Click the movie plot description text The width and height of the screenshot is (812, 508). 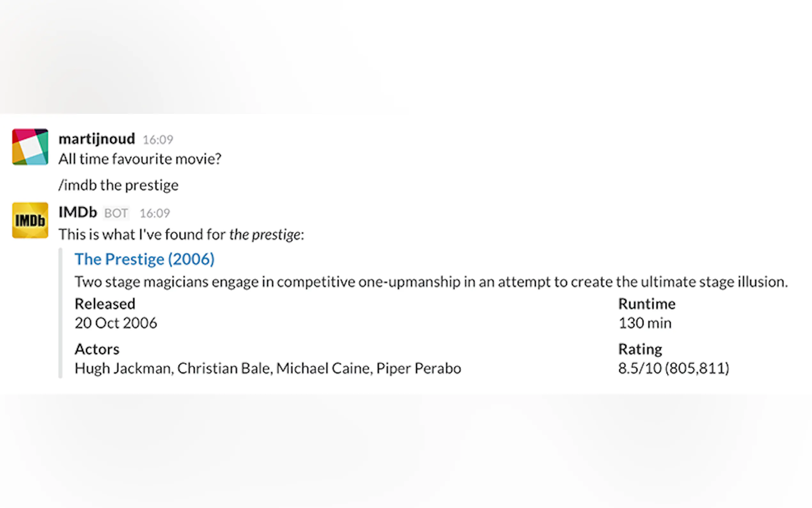point(431,282)
